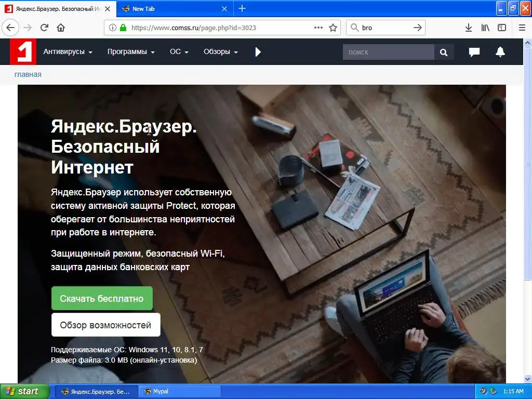
Task: Select the Яндекс.Браузер browser tab
Action: [58, 9]
